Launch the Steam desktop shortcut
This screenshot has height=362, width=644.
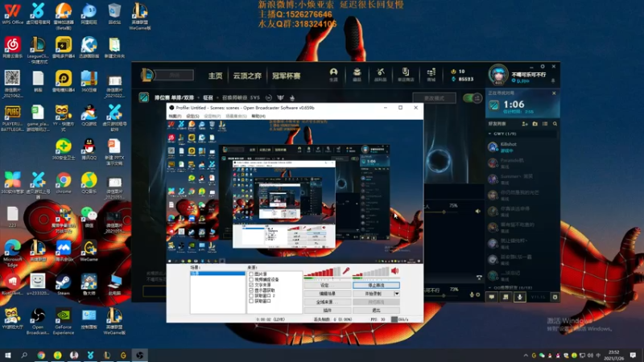(x=64, y=285)
